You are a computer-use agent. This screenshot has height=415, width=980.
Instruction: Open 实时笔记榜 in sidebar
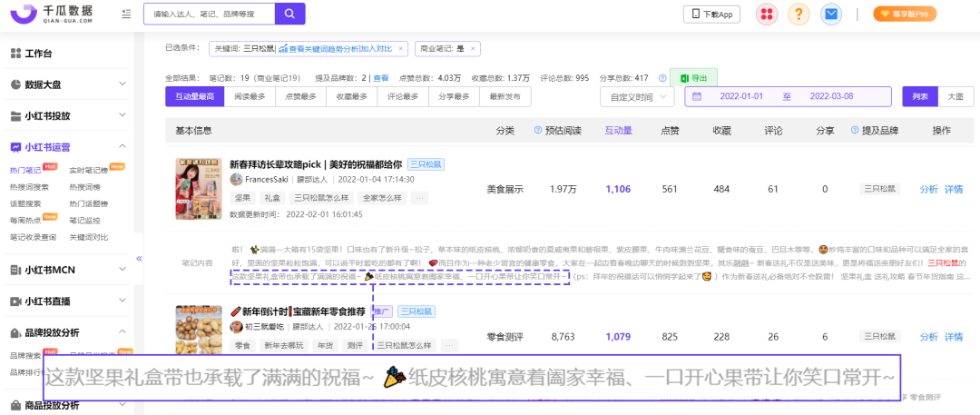(88, 170)
